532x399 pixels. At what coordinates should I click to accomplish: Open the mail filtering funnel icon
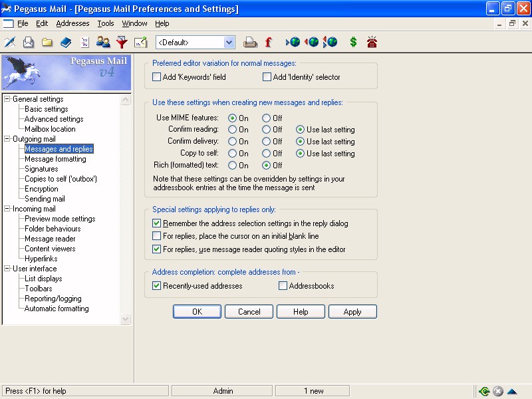point(122,43)
